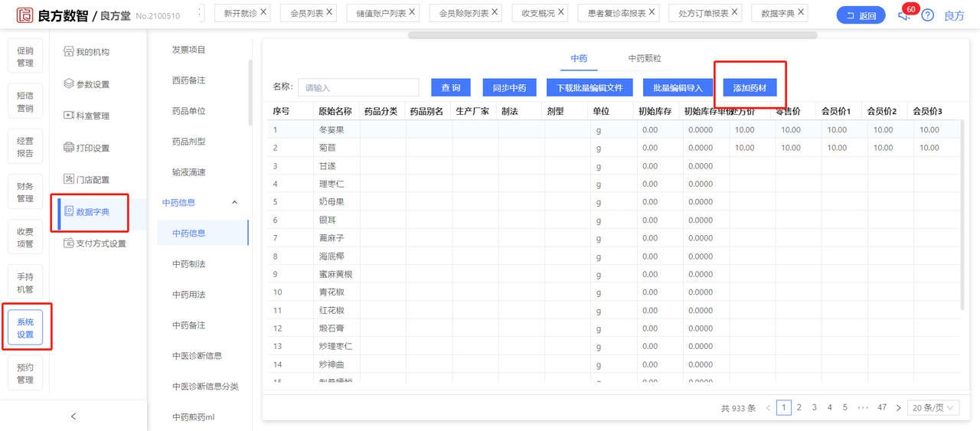Close the 患者复诊率报表 tab
980x431 pixels.
[652, 12]
